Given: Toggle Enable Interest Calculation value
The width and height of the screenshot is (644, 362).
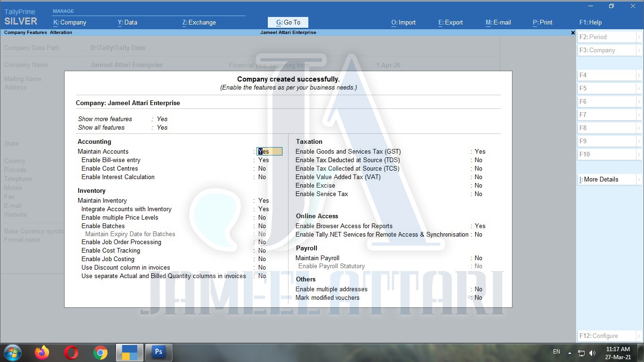Looking at the screenshot, I should pyautogui.click(x=262, y=177).
